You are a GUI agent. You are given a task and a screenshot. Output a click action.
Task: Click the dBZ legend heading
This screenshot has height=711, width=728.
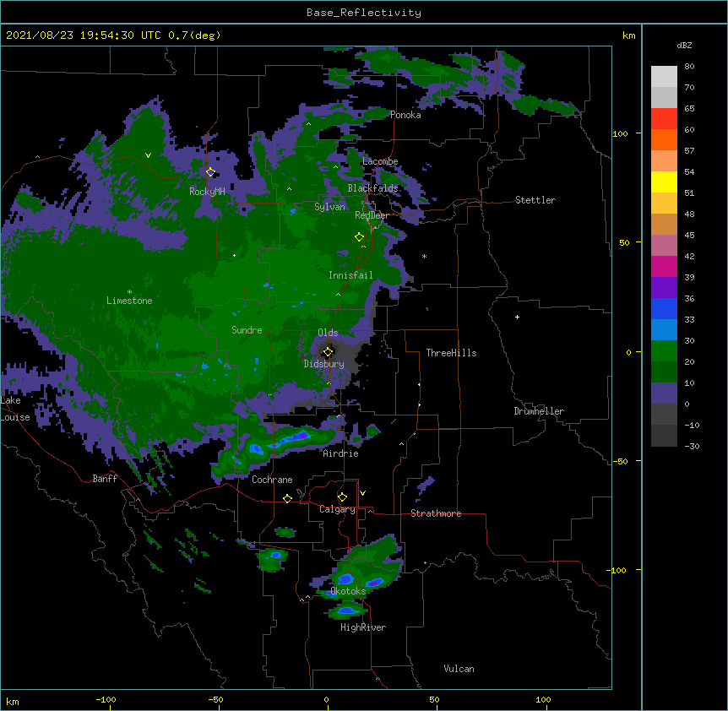(x=684, y=45)
